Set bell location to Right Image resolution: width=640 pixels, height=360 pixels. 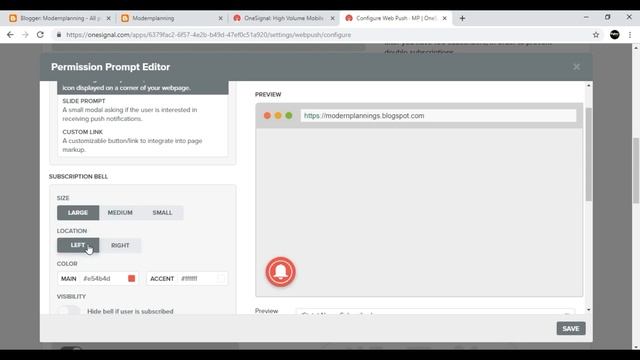click(120, 245)
